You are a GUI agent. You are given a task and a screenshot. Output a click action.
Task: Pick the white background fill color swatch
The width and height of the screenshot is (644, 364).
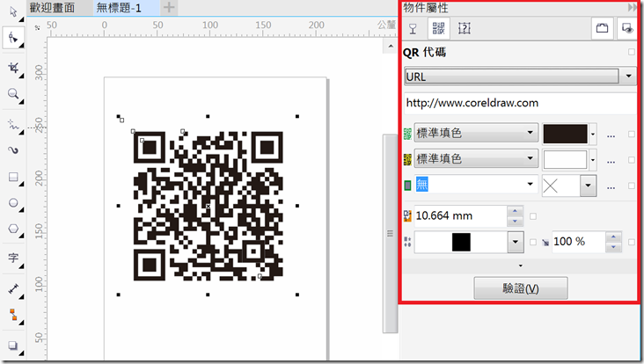(x=565, y=160)
